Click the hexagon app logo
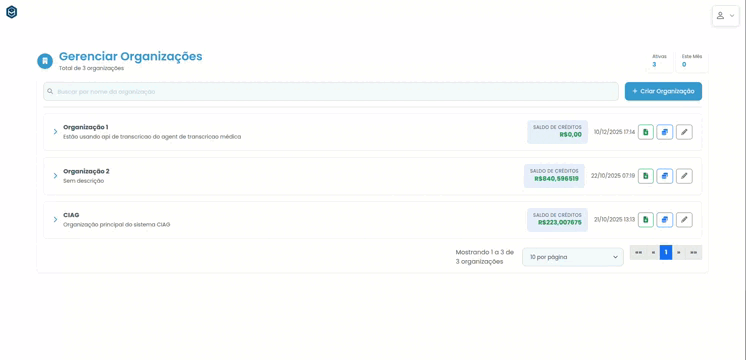The width and height of the screenshot is (746, 360). (x=11, y=12)
